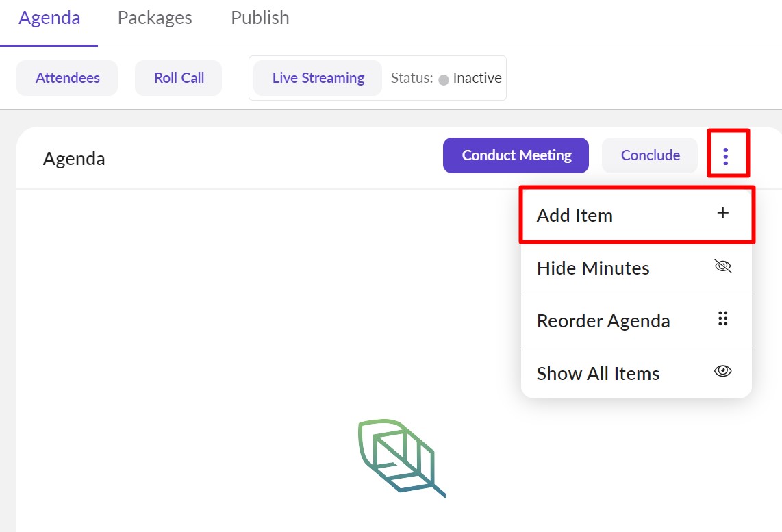The width and height of the screenshot is (782, 532).
Task: Switch to the Packages tab
Action: pyautogui.click(x=155, y=18)
